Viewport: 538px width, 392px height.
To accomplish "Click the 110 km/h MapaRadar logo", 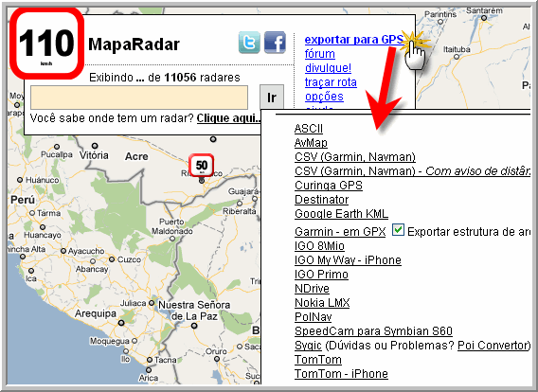I will point(46,44).
